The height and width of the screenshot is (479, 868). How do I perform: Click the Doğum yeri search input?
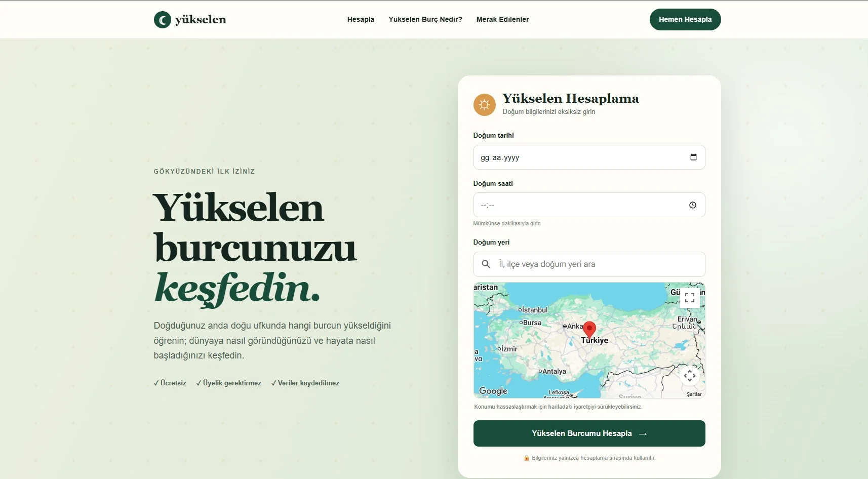[589, 264]
